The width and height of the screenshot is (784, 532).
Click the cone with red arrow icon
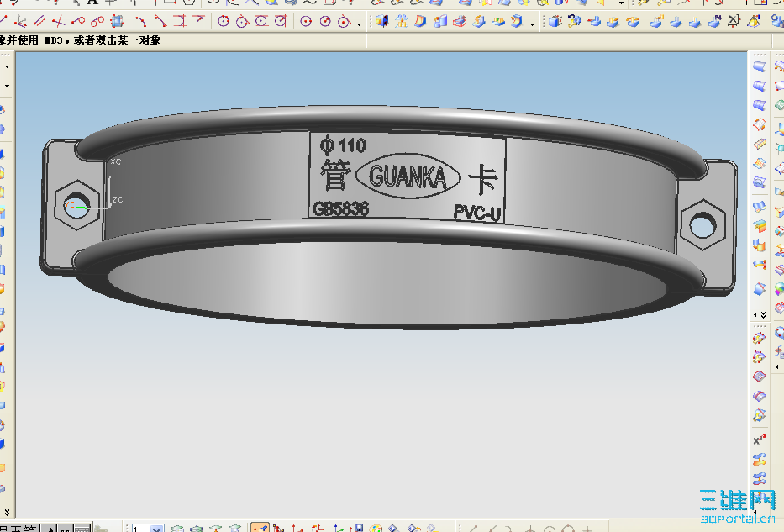(x=754, y=21)
